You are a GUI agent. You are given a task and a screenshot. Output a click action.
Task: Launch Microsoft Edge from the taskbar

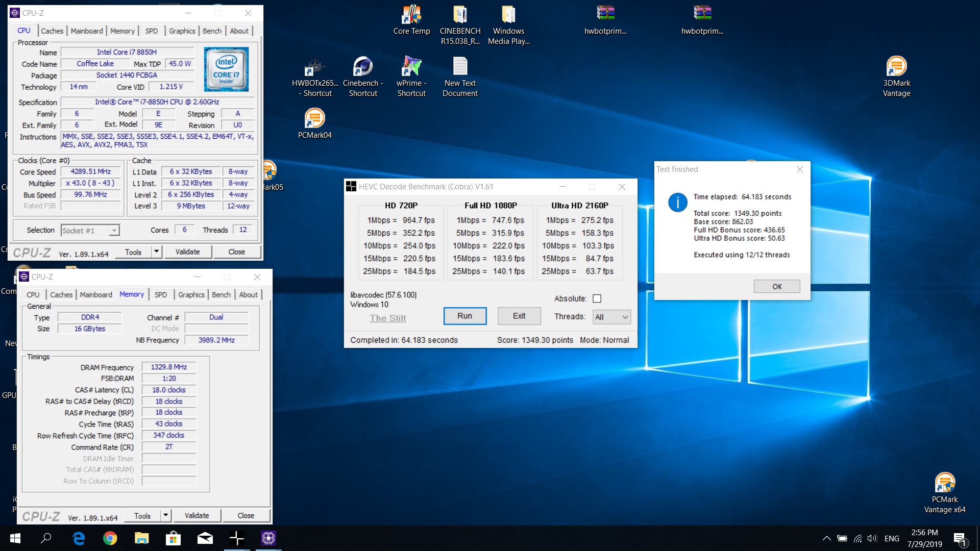[x=79, y=538]
